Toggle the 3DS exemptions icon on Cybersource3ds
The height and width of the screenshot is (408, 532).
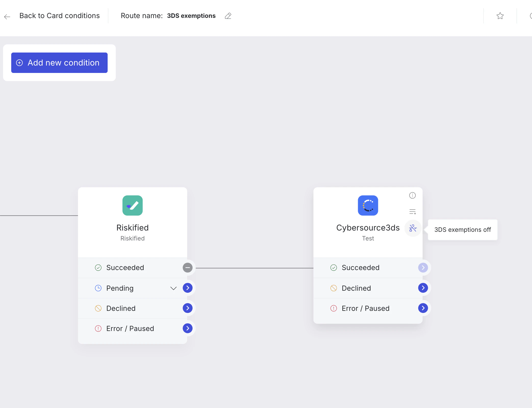(413, 228)
